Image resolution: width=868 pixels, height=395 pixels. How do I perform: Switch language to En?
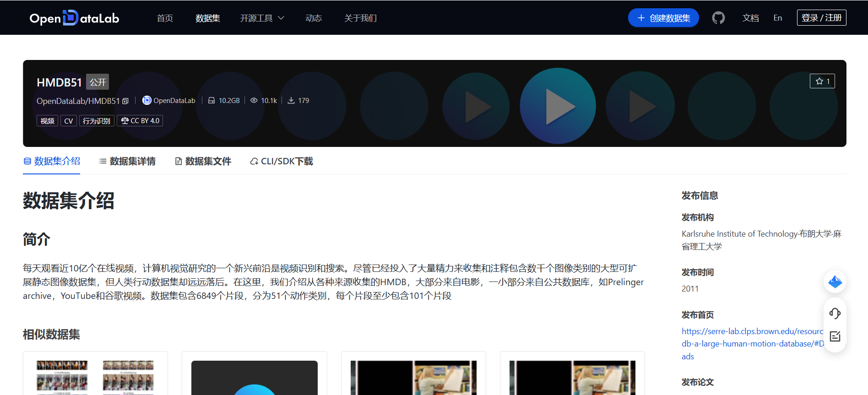(x=778, y=18)
